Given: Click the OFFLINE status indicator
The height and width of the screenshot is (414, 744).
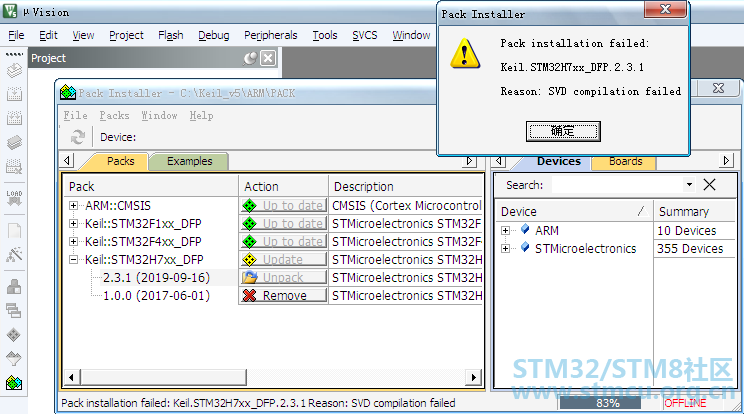Looking at the screenshot, I should (685, 403).
